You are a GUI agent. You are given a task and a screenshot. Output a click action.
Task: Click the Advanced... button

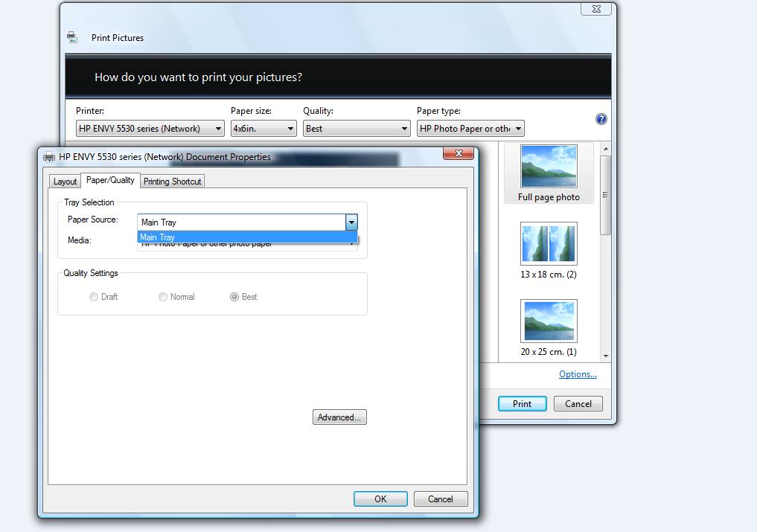(339, 417)
